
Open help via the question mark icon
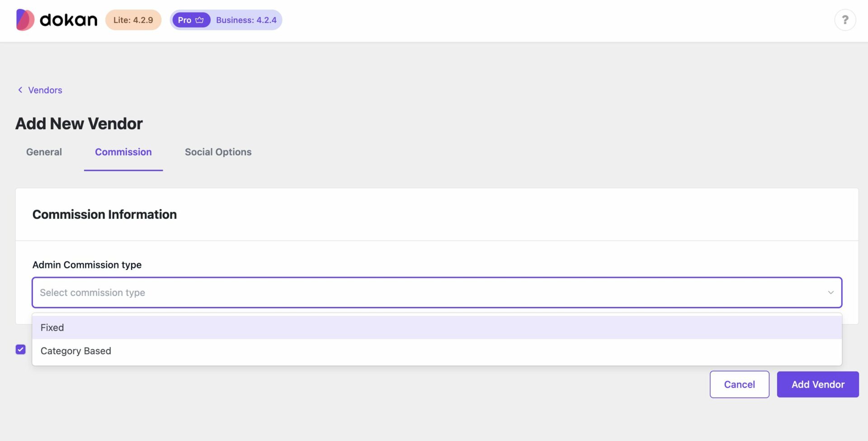[845, 19]
